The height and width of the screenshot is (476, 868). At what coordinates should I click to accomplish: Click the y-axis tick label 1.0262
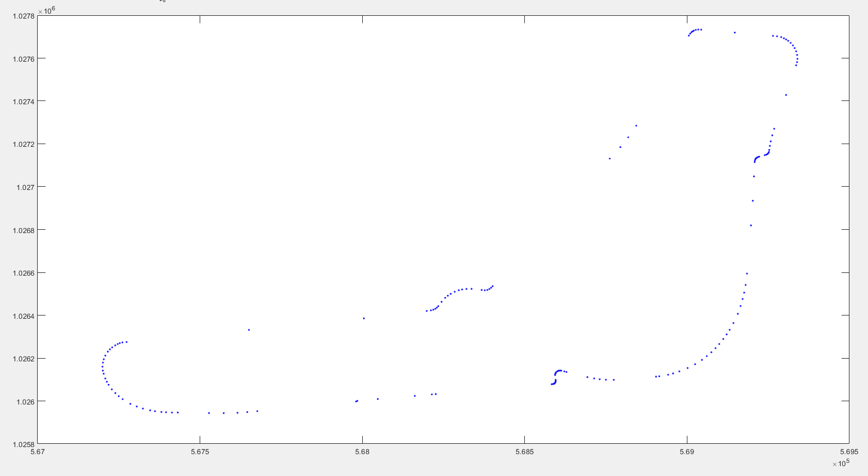click(x=23, y=359)
